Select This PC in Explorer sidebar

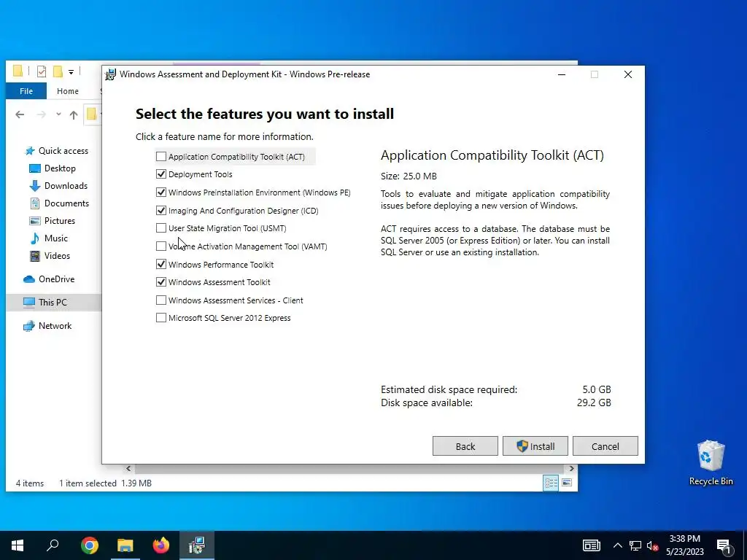click(x=53, y=303)
